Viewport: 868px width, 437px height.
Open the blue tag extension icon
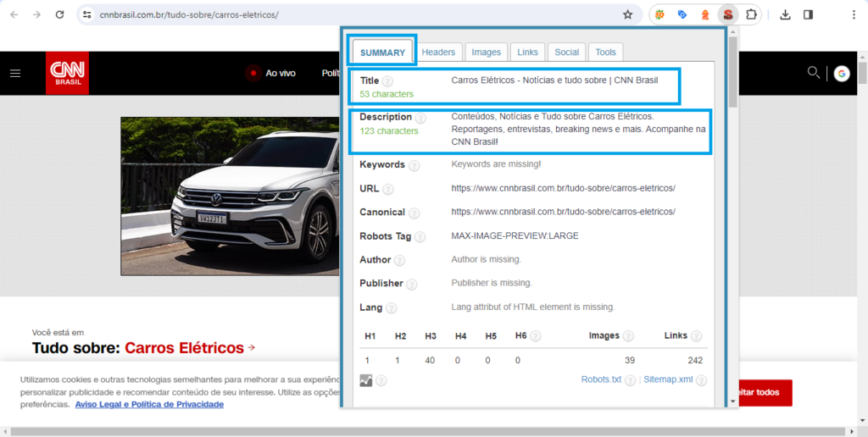click(x=682, y=15)
